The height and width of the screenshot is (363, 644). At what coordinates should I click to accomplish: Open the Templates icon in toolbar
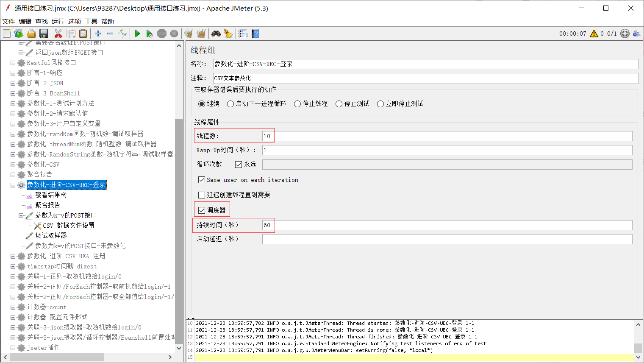pos(19,34)
